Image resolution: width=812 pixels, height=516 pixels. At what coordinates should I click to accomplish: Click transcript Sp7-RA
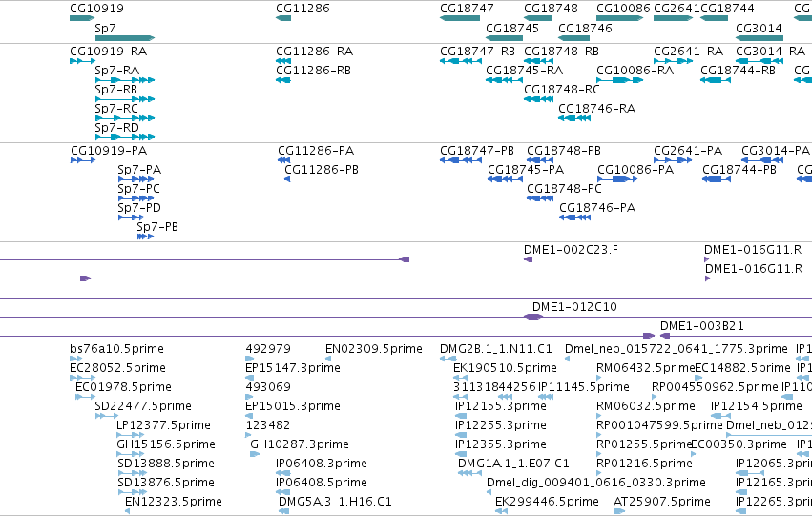117,71
